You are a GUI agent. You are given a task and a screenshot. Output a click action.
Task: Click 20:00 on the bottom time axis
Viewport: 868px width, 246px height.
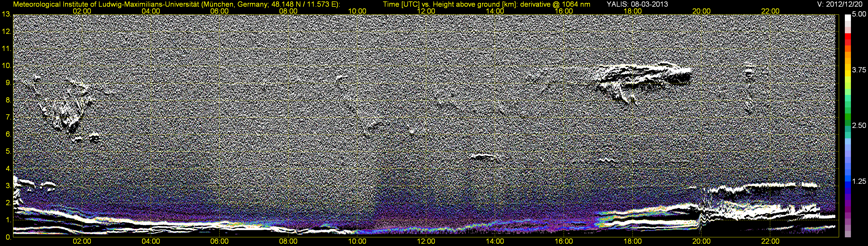[x=702, y=242]
